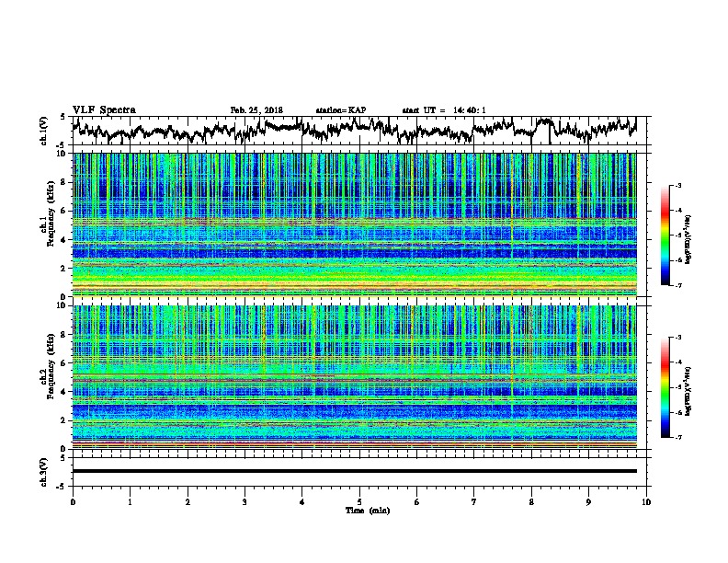Click the "ch.3(V)" axis label

[x=43, y=472]
